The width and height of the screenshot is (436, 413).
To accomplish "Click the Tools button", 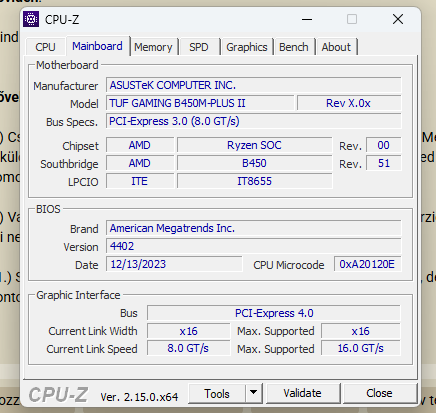I will point(217,394).
